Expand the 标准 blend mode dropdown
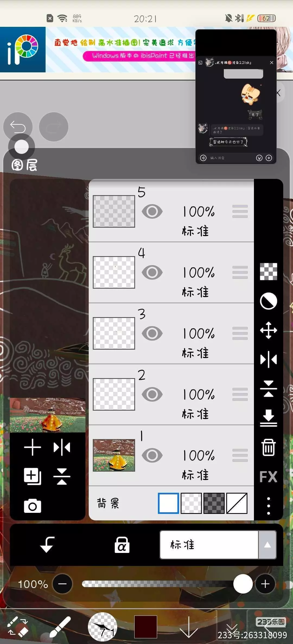293x644 pixels. click(218, 545)
